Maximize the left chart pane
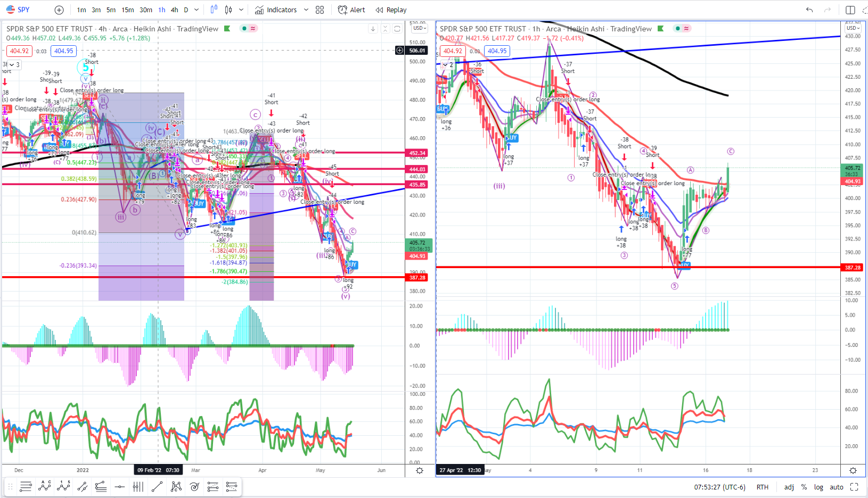868x498 pixels. tap(397, 29)
